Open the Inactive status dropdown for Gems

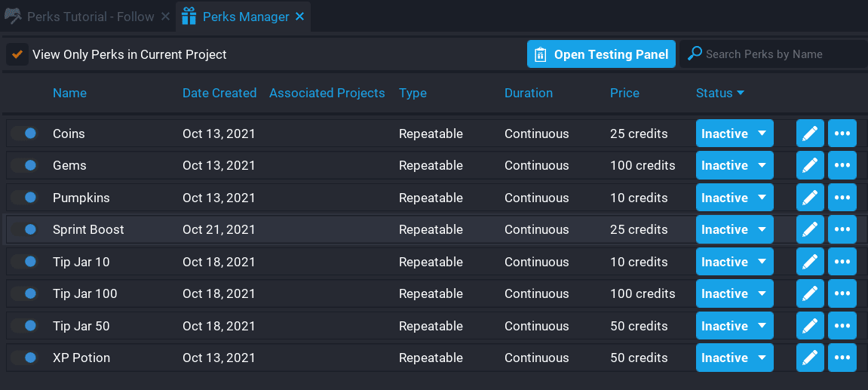click(x=734, y=165)
